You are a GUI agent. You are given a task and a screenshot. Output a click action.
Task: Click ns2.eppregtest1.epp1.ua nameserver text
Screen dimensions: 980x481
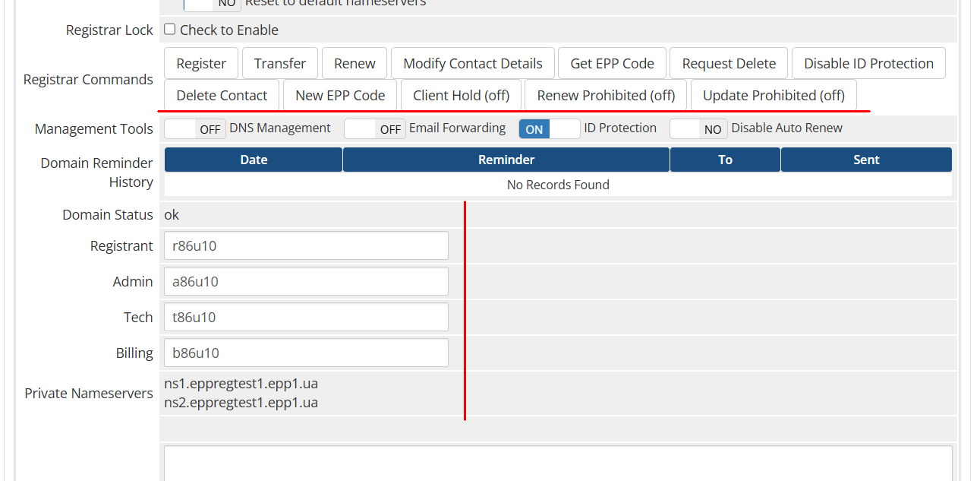pyautogui.click(x=241, y=403)
